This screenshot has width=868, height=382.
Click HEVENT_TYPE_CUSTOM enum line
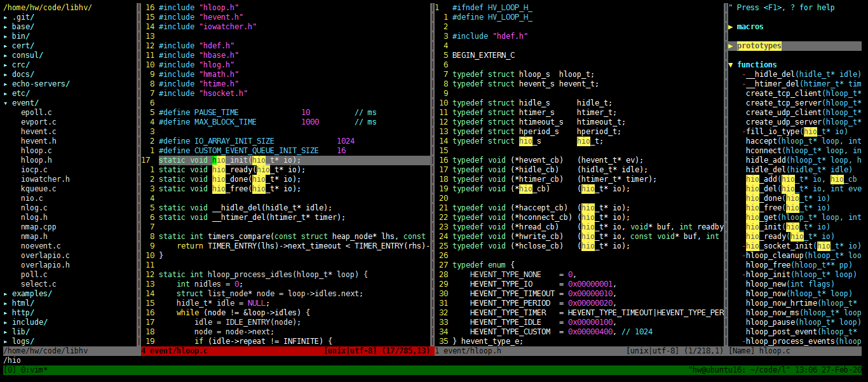point(561,332)
